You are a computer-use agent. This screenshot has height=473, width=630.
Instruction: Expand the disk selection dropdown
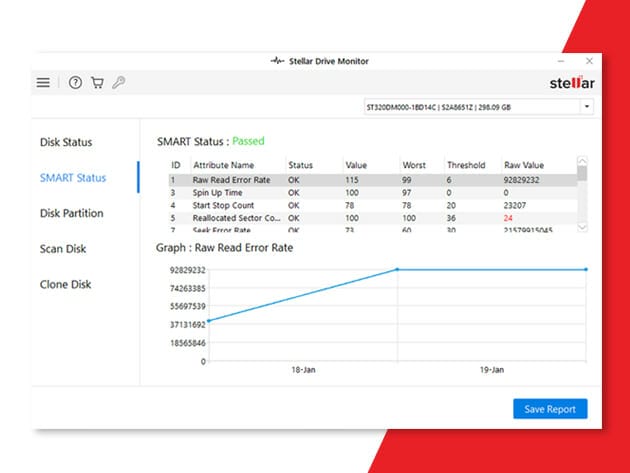pyautogui.click(x=586, y=107)
